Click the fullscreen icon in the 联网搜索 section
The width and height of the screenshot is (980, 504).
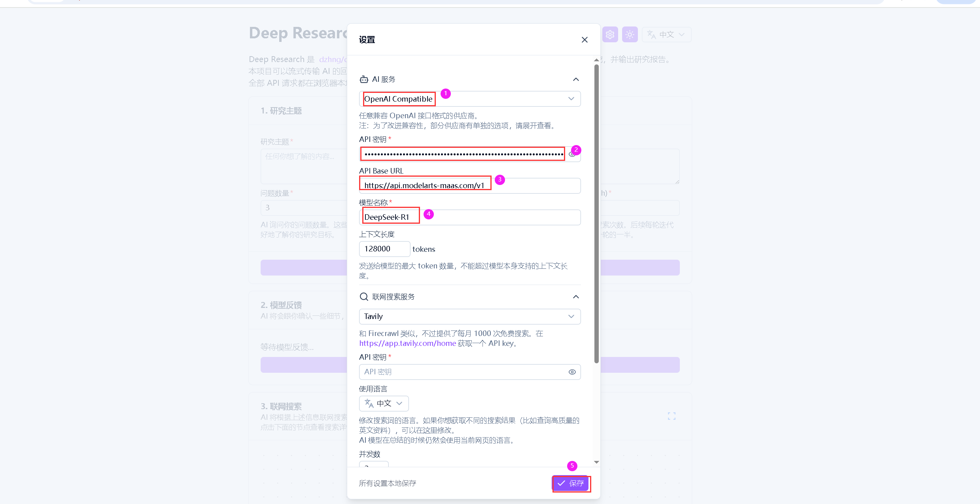tap(672, 416)
